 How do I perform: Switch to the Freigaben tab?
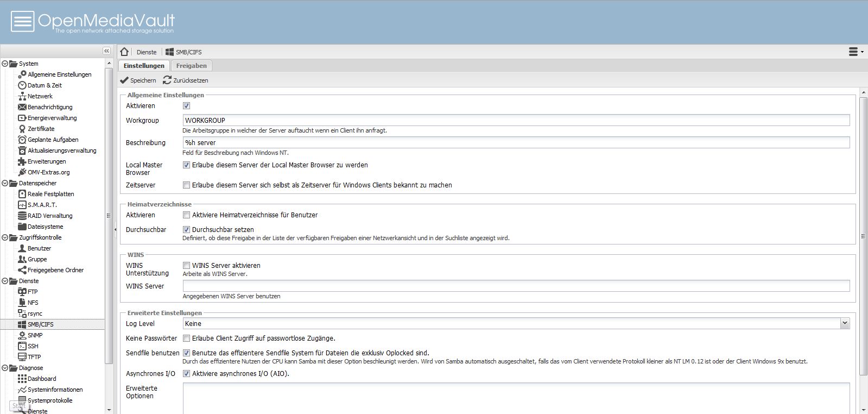pos(191,66)
